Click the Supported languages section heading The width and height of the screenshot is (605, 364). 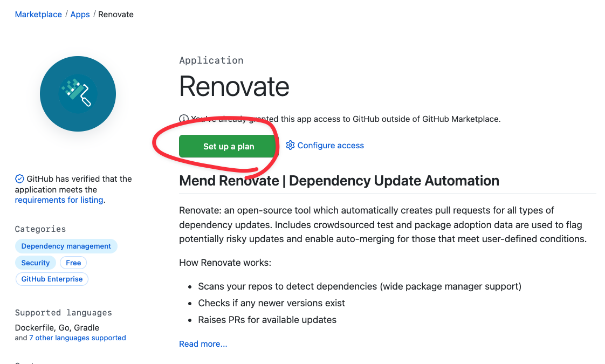point(63,313)
